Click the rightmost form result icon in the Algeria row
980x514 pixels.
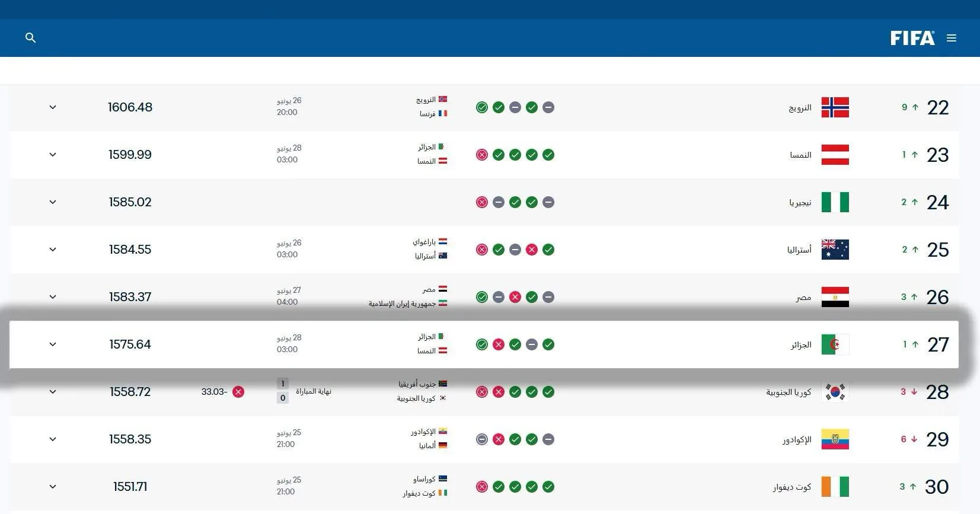548,344
